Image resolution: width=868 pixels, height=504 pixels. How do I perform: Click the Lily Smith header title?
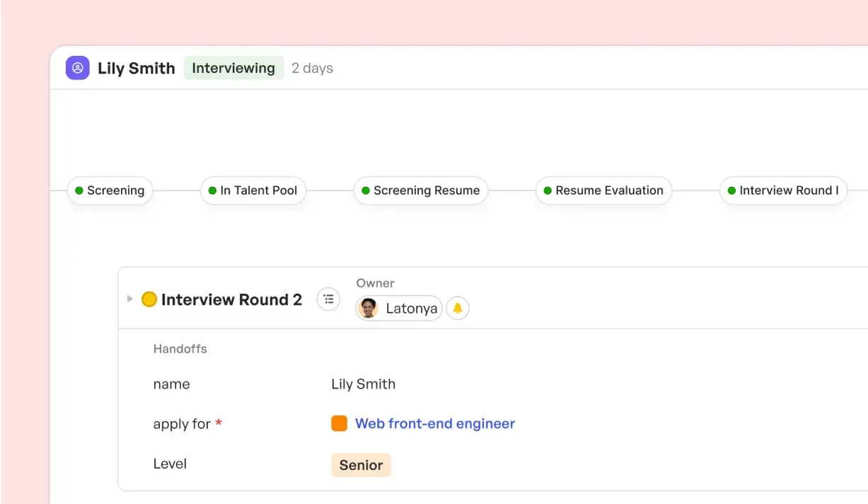tap(137, 69)
